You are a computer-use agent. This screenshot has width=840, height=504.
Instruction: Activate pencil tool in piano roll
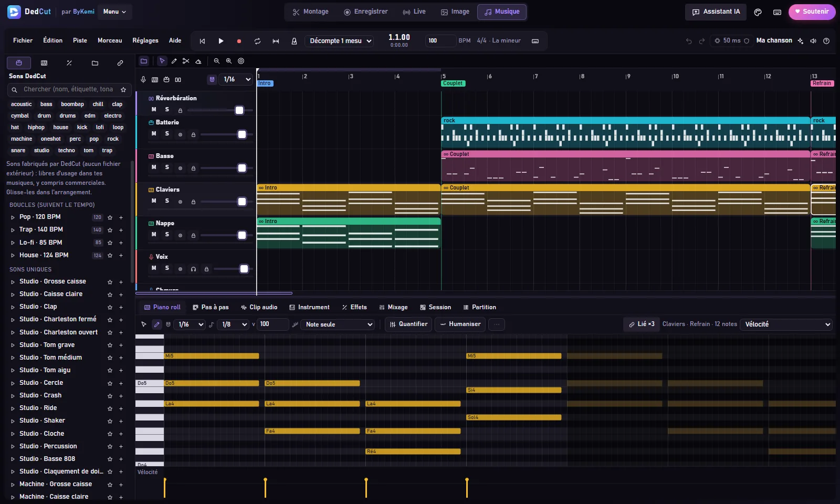156,324
